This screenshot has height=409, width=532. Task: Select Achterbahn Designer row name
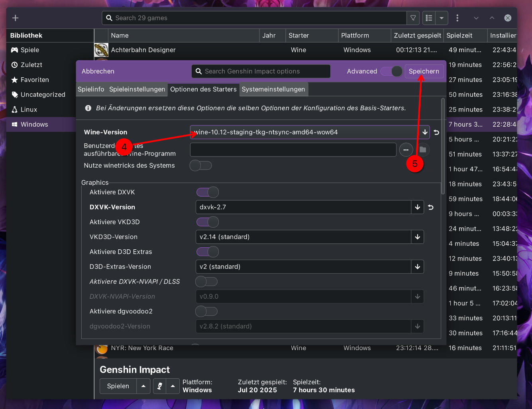pos(143,50)
